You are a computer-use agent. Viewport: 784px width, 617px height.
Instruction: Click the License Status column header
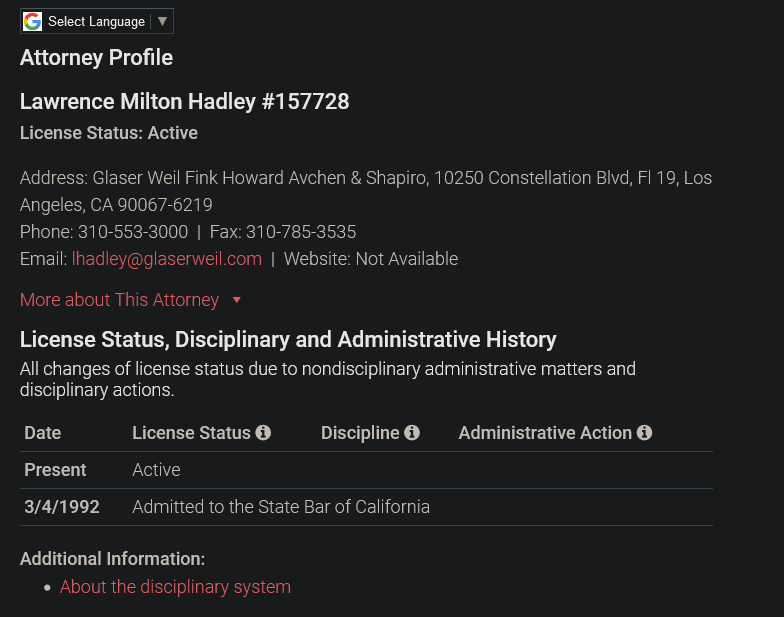(x=191, y=433)
